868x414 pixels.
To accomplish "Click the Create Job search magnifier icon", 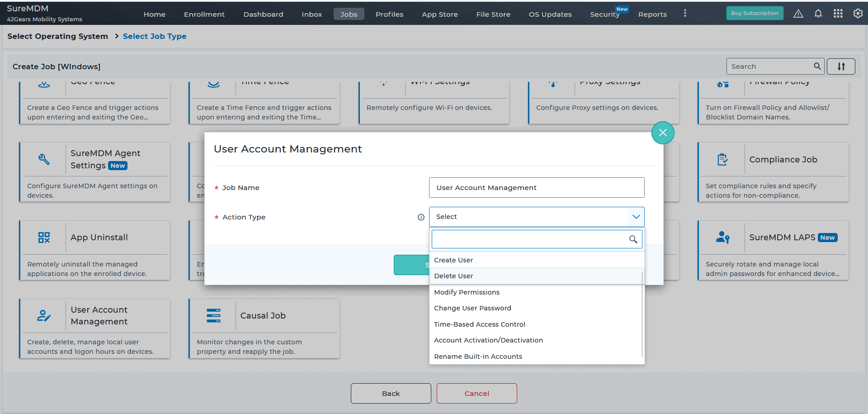I will (817, 66).
